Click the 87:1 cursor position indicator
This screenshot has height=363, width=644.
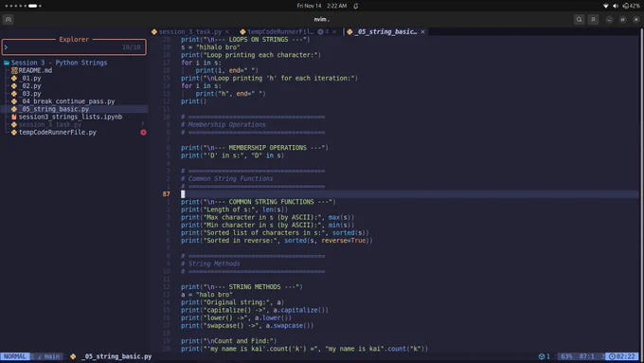pos(586,356)
